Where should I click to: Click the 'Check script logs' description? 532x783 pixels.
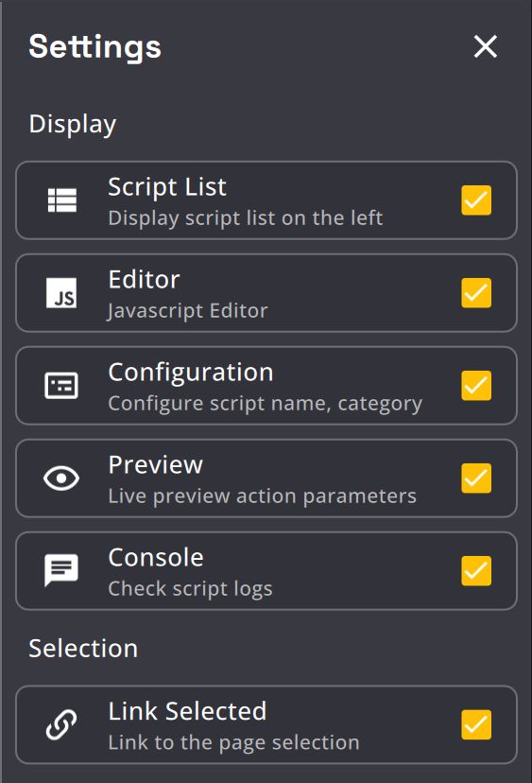[x=190, y=589]
